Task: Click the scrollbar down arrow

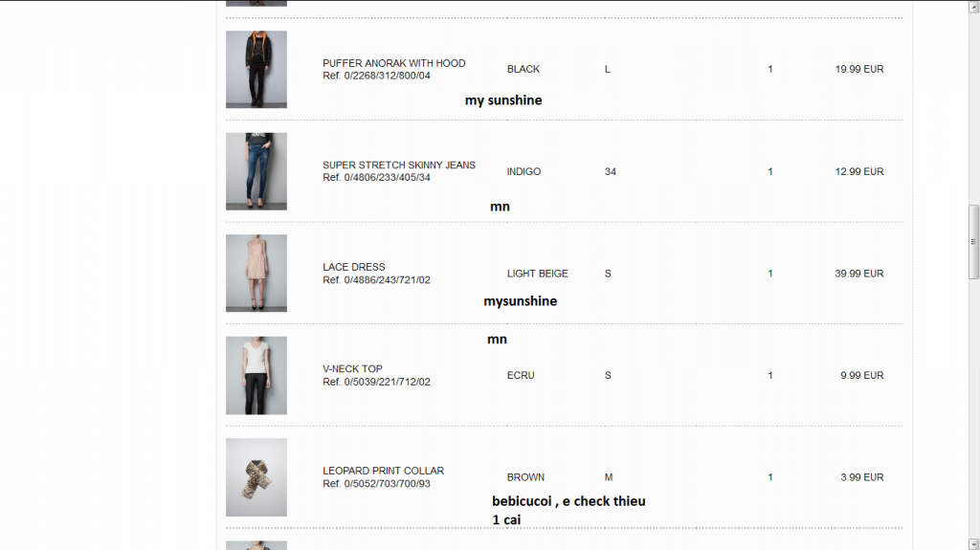Action: click(973, 543)
